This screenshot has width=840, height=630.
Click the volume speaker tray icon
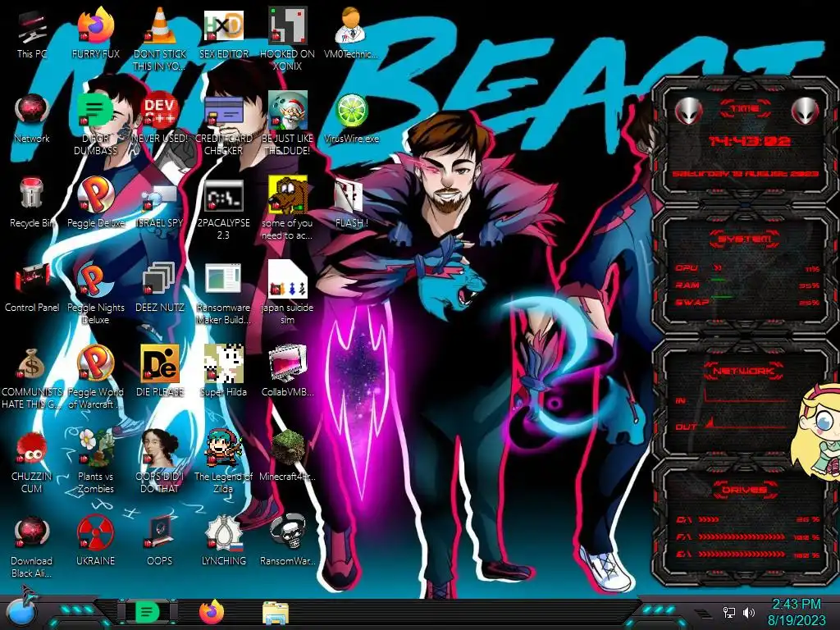[x=748, y=612]
